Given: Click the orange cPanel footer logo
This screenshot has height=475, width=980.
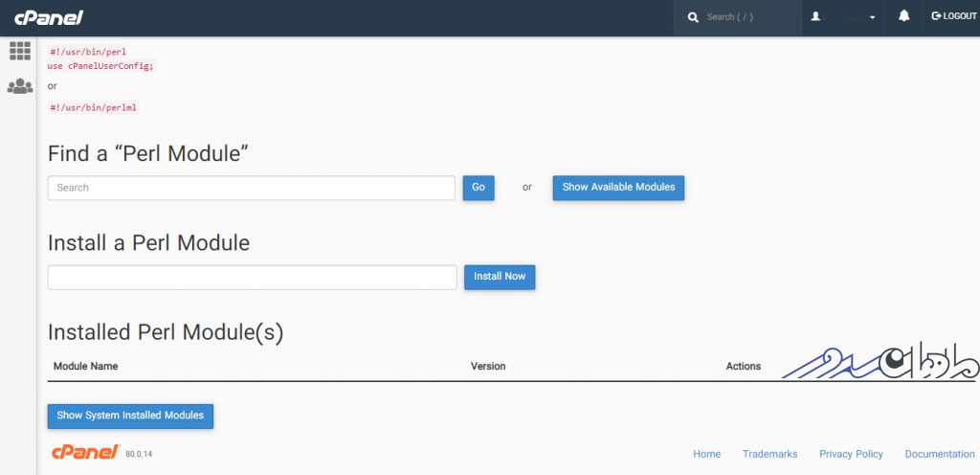Looking at the screenshot, I should click(x=85, y=452).
